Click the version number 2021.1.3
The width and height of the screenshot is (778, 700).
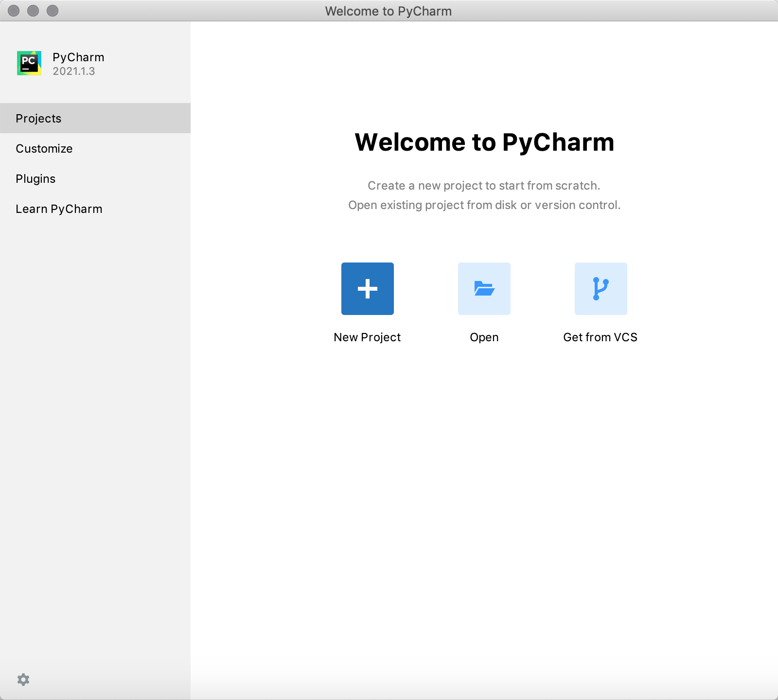[x=74, y=71]
